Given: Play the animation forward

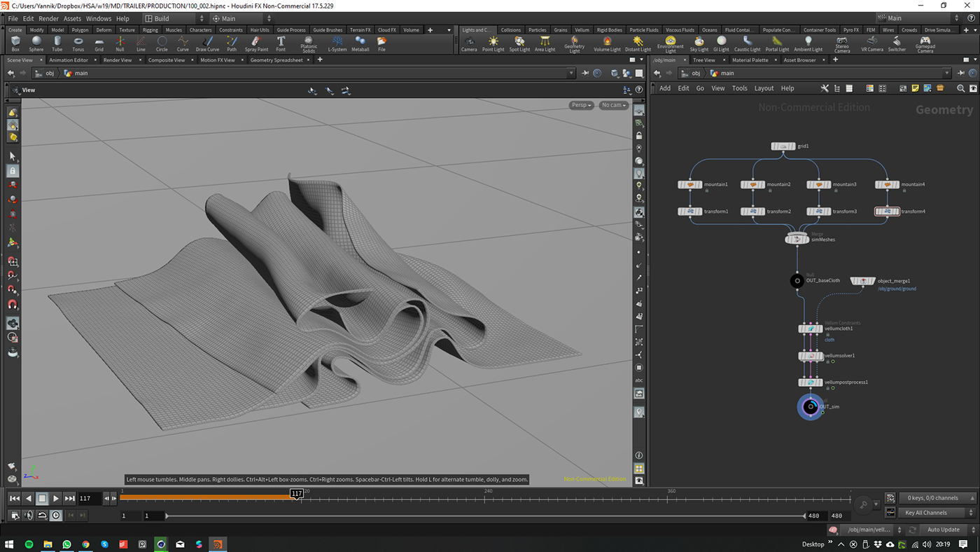Looking at the screenshot, I should (56, 499).
